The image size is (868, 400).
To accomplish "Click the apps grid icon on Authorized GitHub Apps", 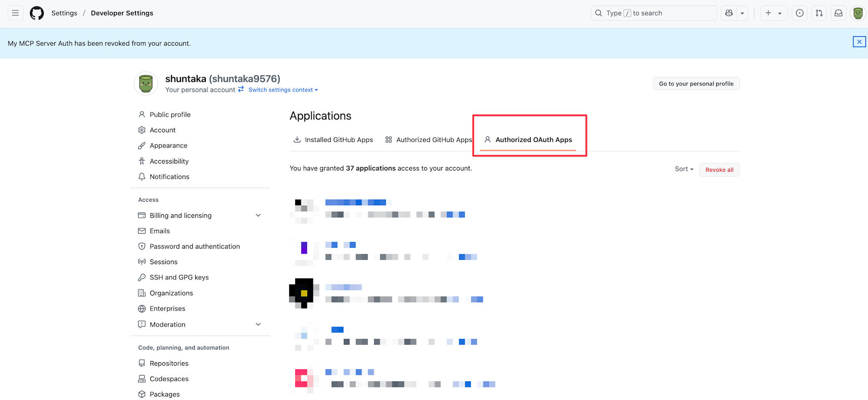I will [388, 140].
